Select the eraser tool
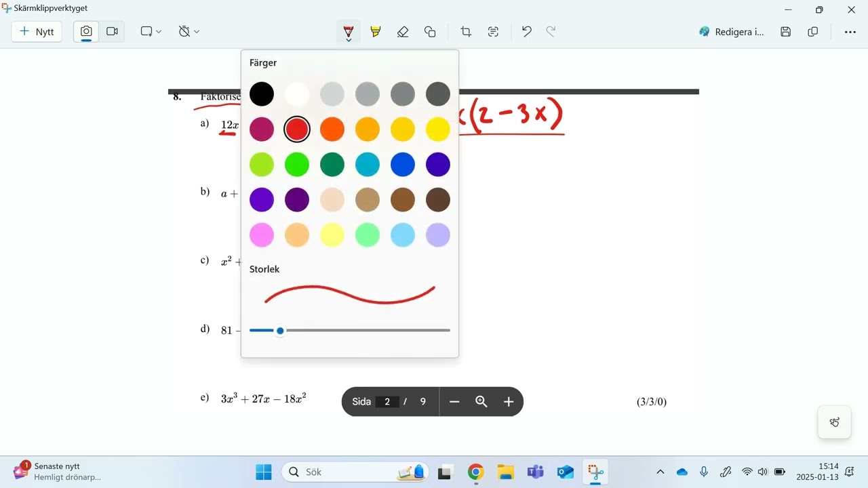This screenshot has height=488, width=868. click(x=403, y=32)
